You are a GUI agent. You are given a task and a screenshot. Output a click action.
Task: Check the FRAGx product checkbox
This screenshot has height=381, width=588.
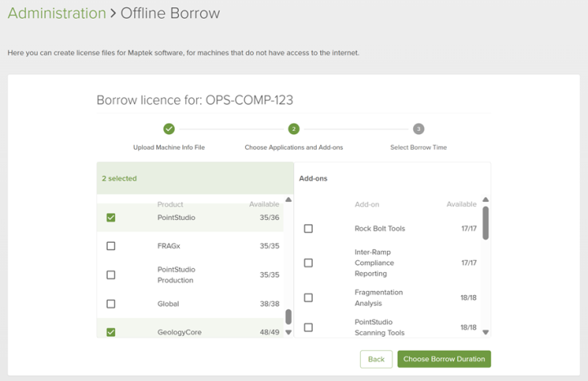click(110, 246)
